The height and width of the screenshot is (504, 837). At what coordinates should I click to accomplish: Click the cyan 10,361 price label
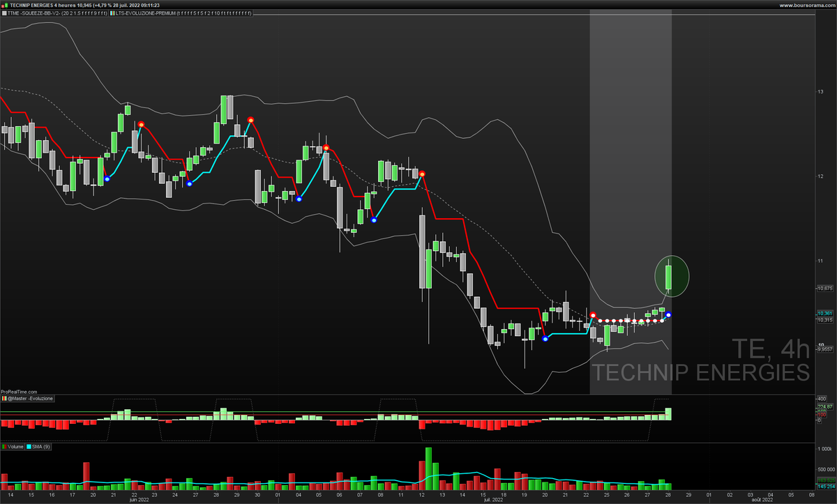pyautogui.click(x=826, y=314)
